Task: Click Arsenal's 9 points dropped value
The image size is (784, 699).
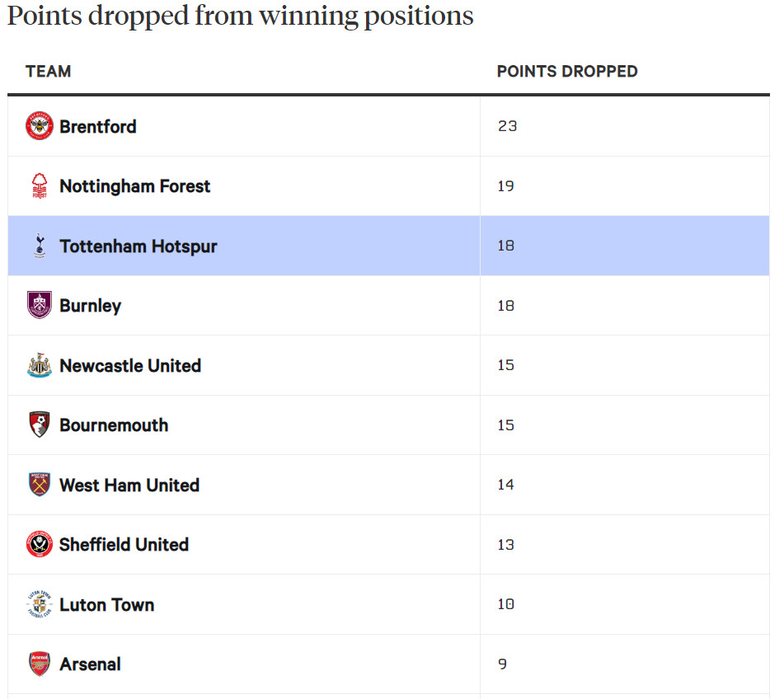Action: (502, 664)
